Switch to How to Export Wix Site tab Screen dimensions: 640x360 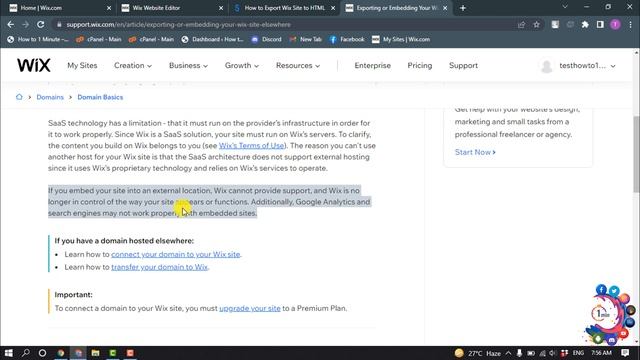point(284,8)
